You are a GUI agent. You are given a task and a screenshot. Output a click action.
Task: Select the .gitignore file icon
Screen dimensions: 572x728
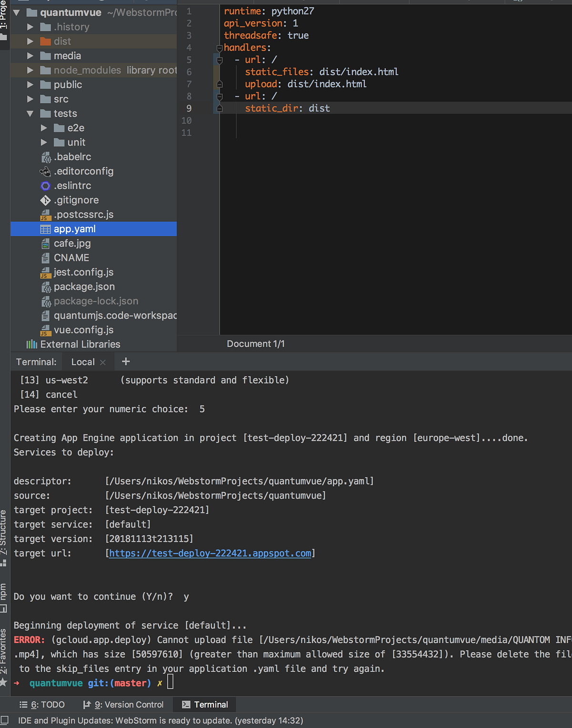[x=45, y=200]
